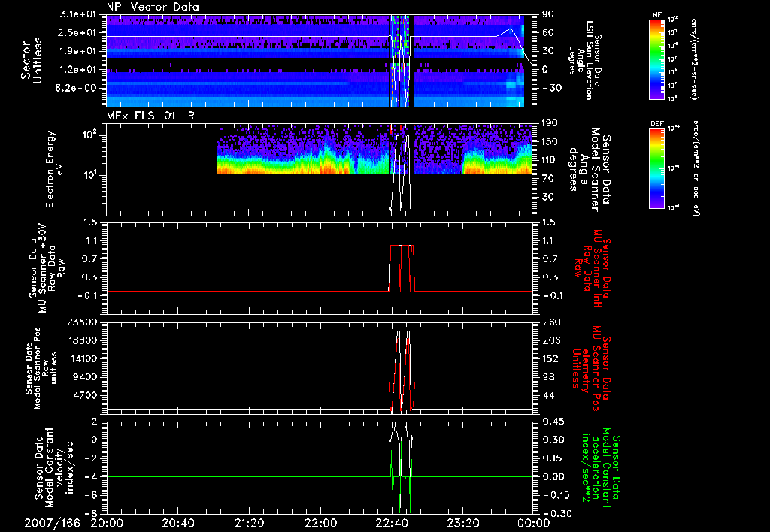Click the 2007/166 date label
Viewport: 770px width, 532px height.
(52, 524)
